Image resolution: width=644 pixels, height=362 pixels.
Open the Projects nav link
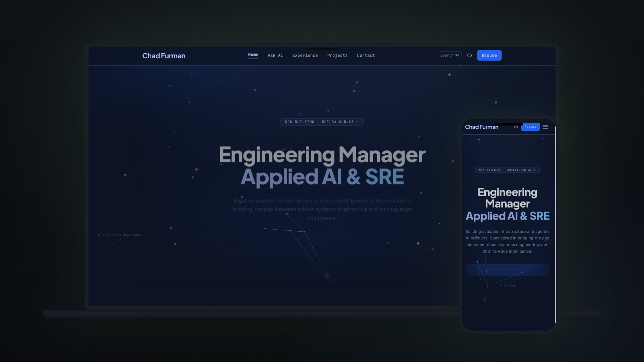[x=337, y=56]
